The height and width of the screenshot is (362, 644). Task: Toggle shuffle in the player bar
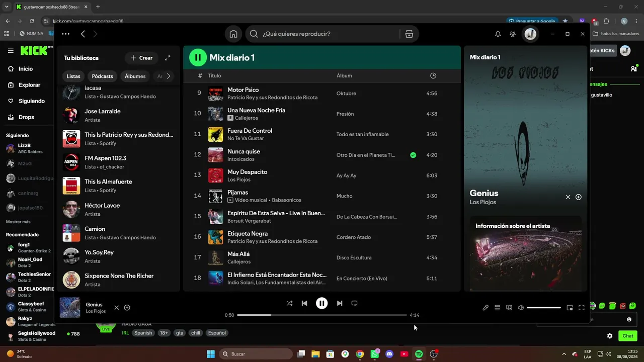pyautogui.click(x=289, y=303)
